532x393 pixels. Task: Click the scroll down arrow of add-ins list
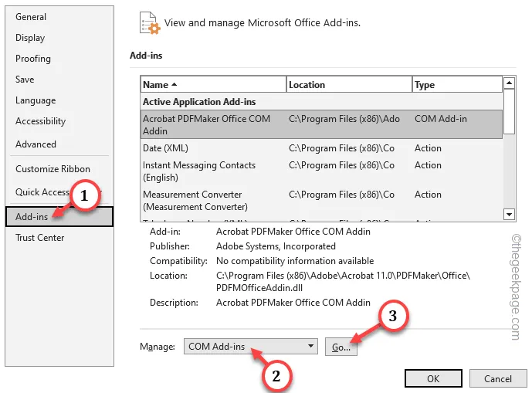pos(509,214)
